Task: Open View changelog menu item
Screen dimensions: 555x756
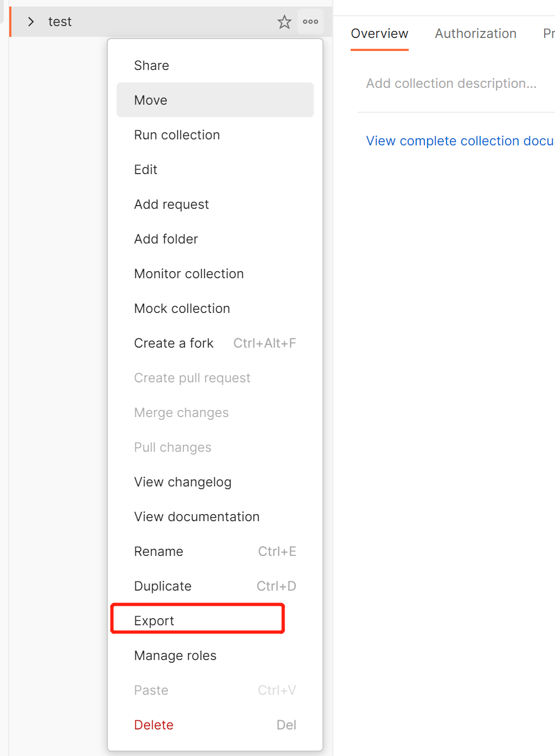Action: click(183, 482)
